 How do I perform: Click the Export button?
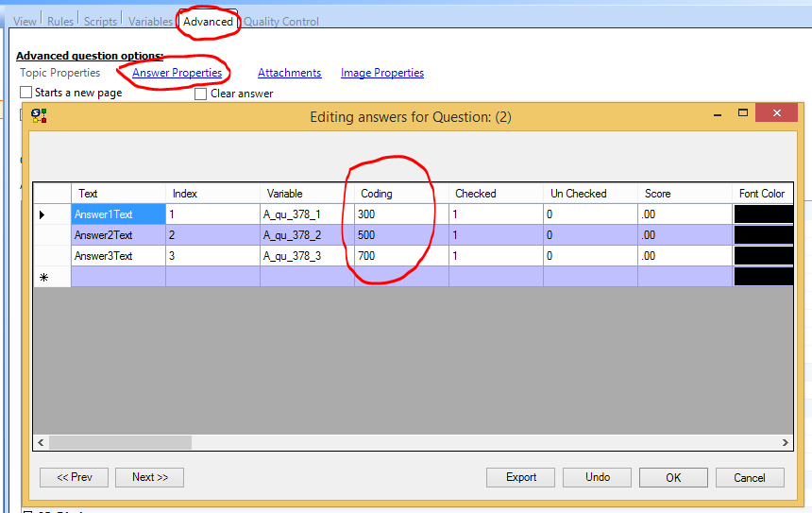tap(520, 477)
